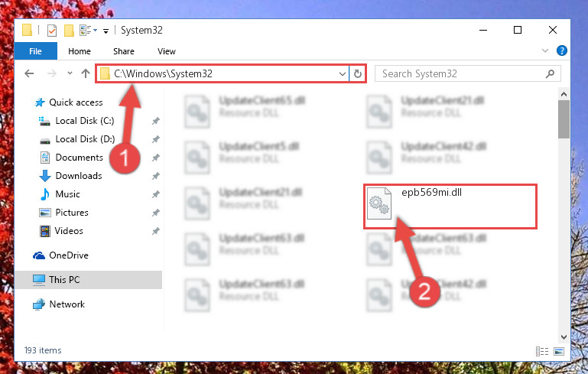Switch to large icons view in status bar
The height and width of the screenshot is (374, 588).
point(559,351)
